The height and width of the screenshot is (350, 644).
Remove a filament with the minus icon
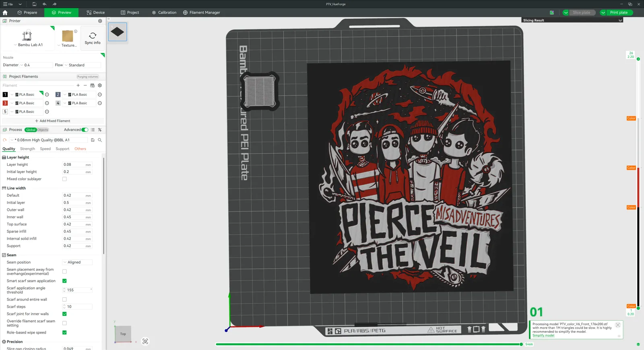pos(85,85)
